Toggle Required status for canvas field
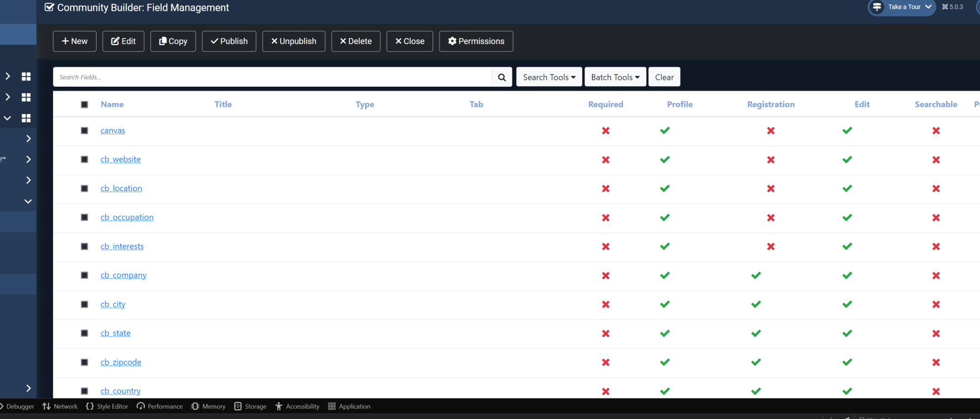Screen dimensions: 980x419 606,131
